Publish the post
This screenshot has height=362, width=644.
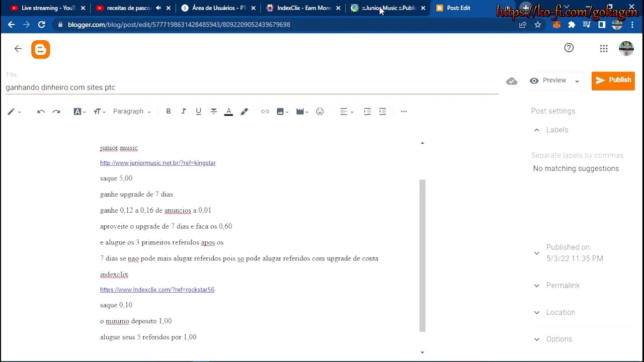[x=613, y=80]
